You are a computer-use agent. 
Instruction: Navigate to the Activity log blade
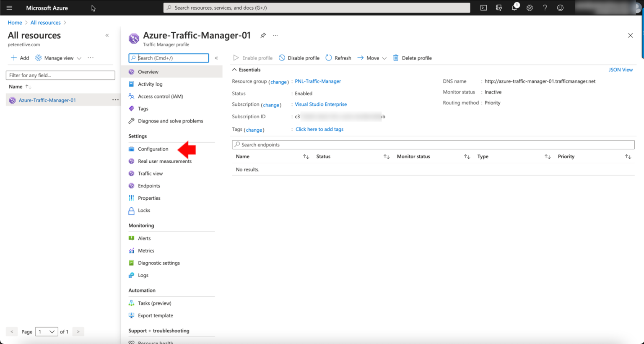click(151, 84)
